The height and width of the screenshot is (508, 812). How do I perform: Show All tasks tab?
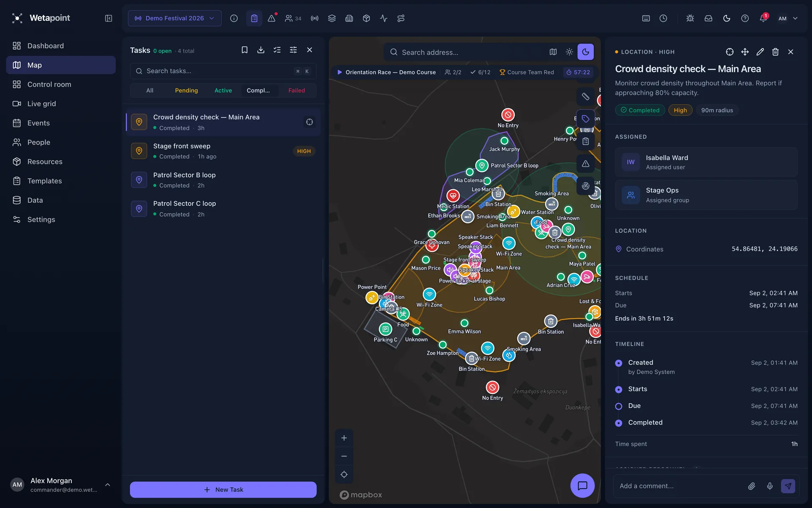[150, 91]
